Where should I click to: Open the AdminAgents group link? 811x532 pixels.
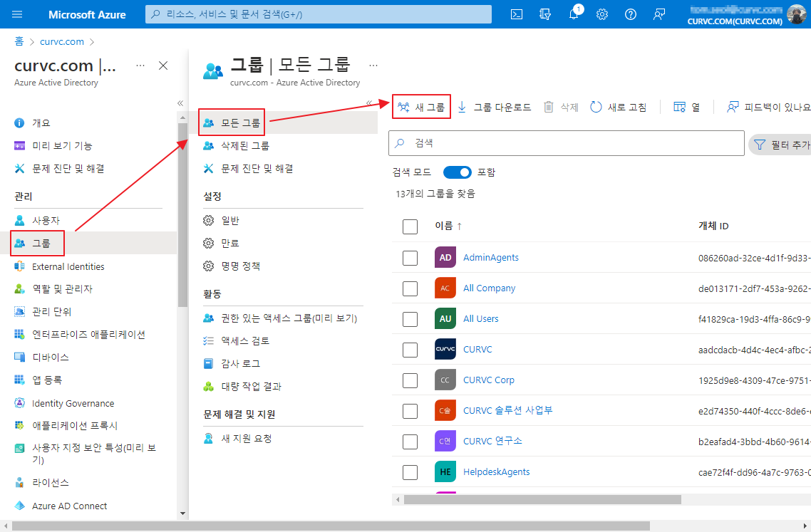click(x=491, y=258)
